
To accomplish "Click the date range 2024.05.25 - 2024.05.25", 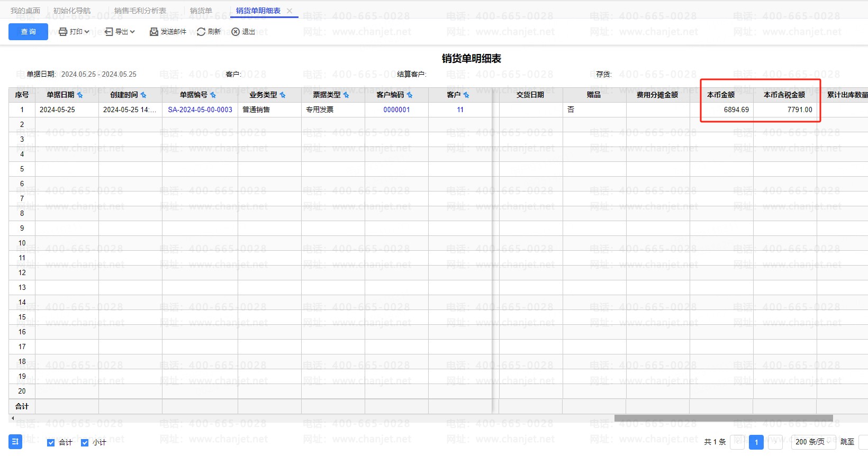I will click(x=99, y=74).
